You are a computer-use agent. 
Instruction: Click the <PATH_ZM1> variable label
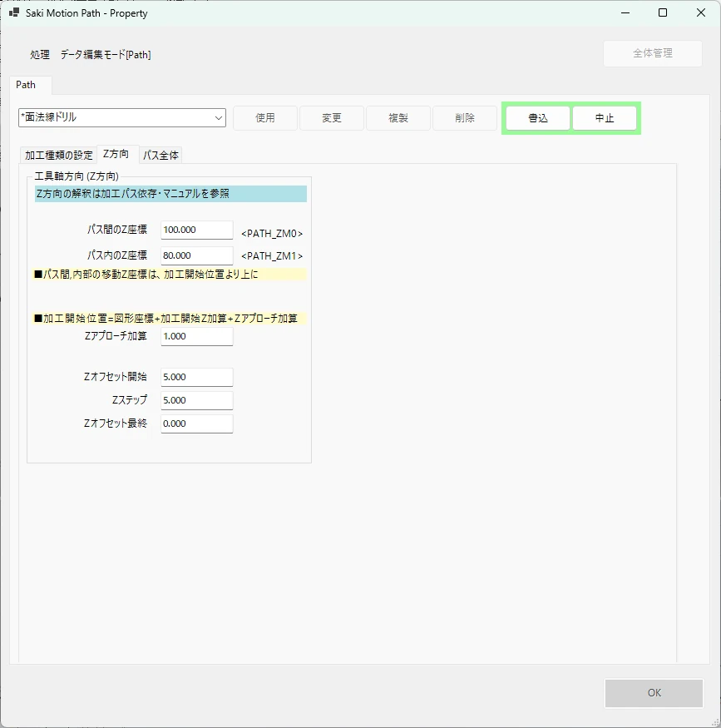click(x=272, y=255)
